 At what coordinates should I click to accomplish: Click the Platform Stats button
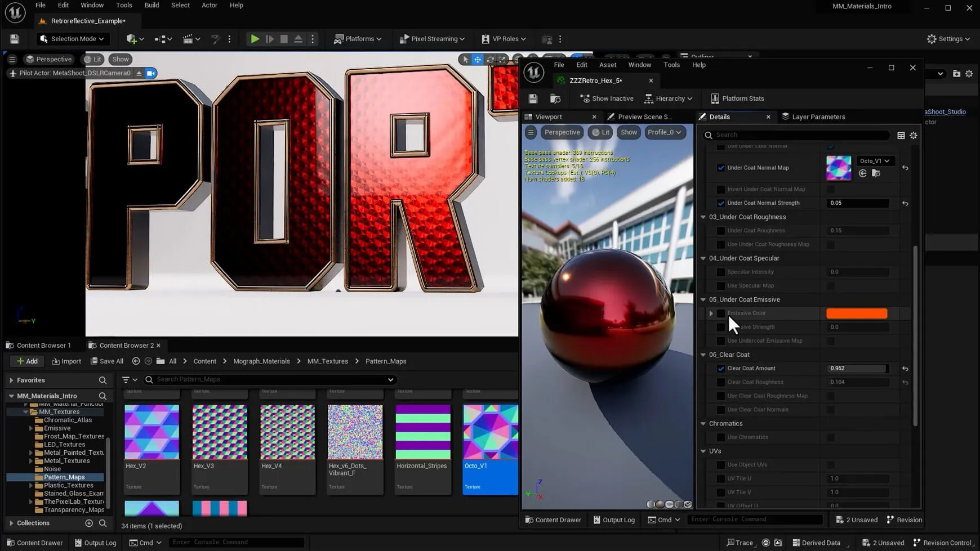(737, 98)
